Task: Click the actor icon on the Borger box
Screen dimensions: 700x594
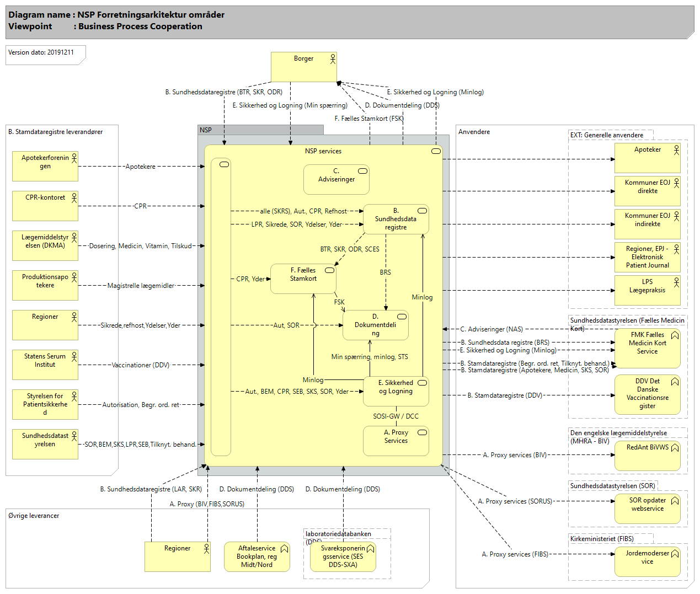Action: pos(333,58)
